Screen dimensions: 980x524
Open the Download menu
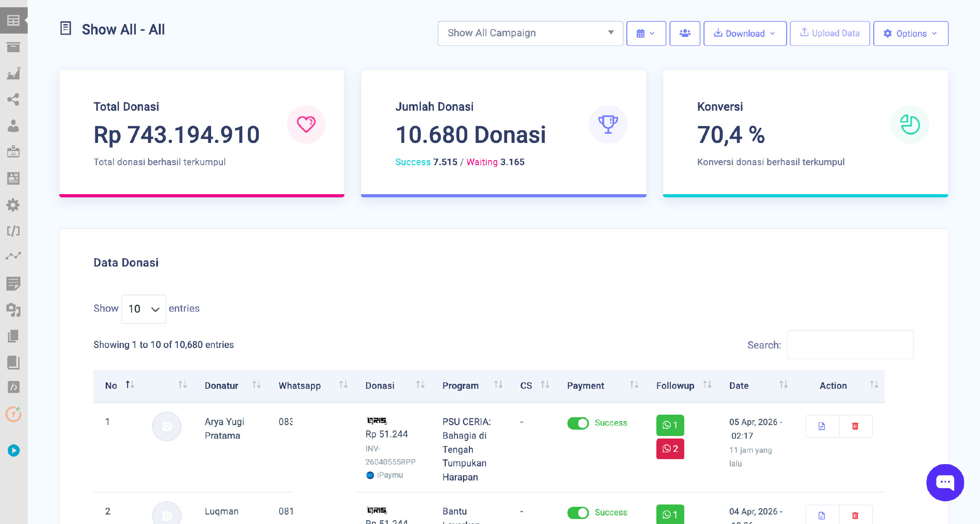[744, 33]
